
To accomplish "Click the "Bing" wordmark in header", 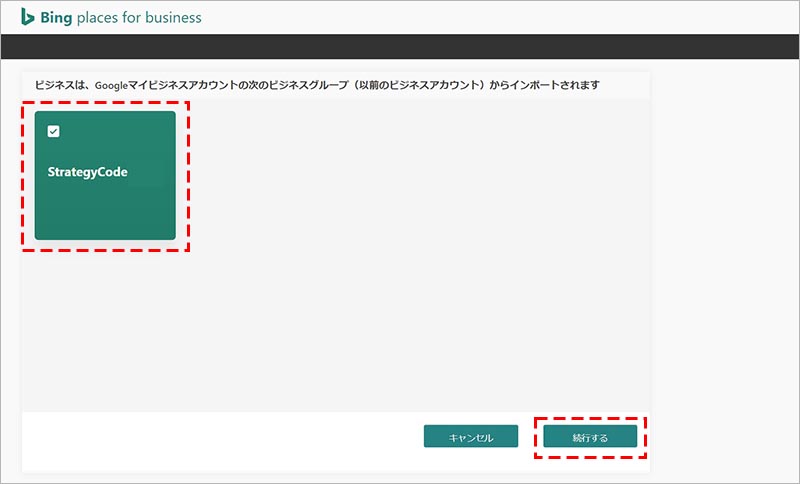I will (56, 17).
